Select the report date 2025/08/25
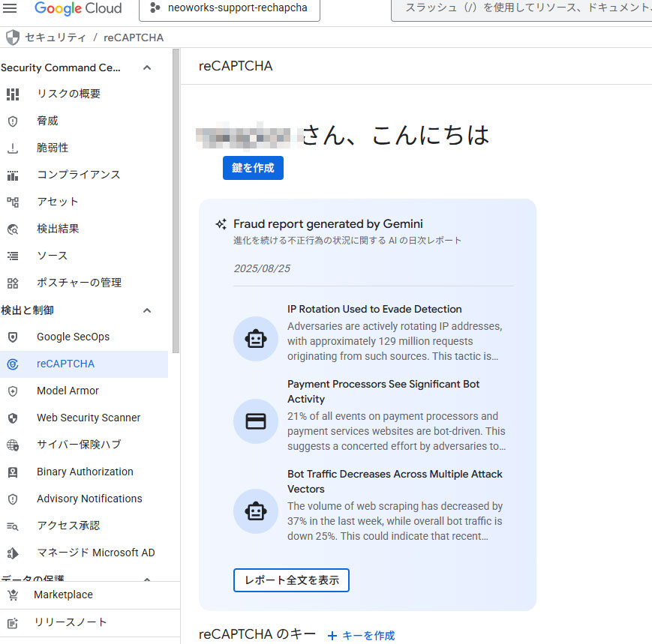This screenshot has width=652, height=644. click(262, 268)
